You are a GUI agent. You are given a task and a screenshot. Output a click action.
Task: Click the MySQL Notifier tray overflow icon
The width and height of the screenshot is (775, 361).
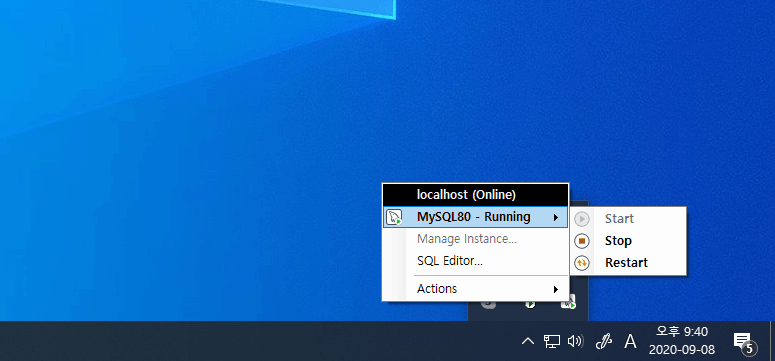point(569,303)
